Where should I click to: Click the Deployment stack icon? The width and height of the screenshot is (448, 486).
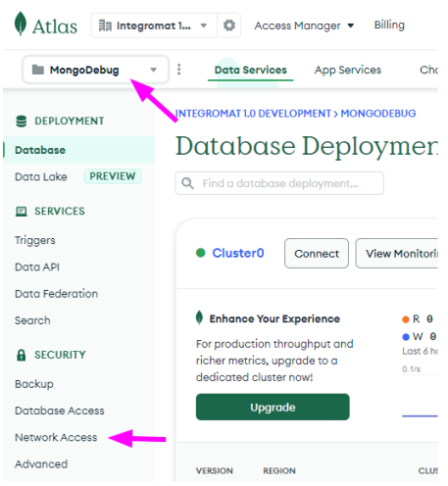pyautogui.click(x=22, y=121)
